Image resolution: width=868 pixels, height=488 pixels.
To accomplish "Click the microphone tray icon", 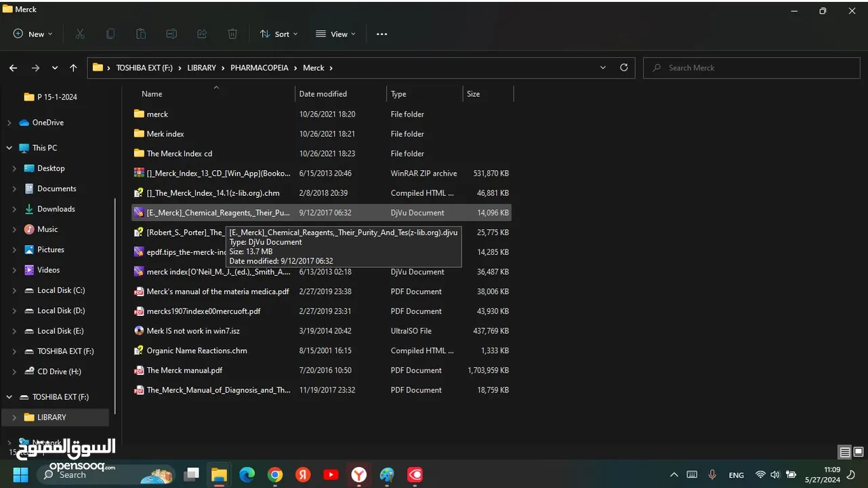I will point(712,474).
